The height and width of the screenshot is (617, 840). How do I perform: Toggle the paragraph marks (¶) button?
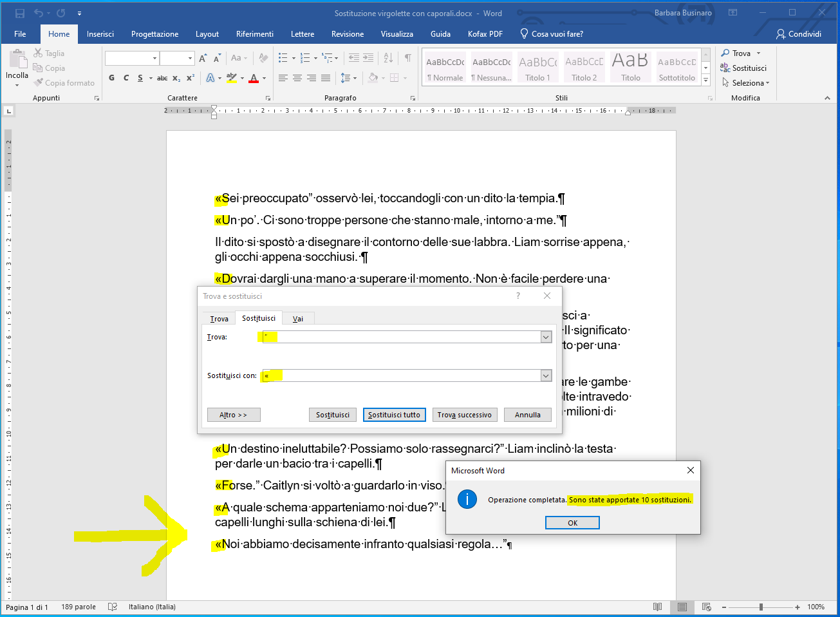tap(407, 58)
